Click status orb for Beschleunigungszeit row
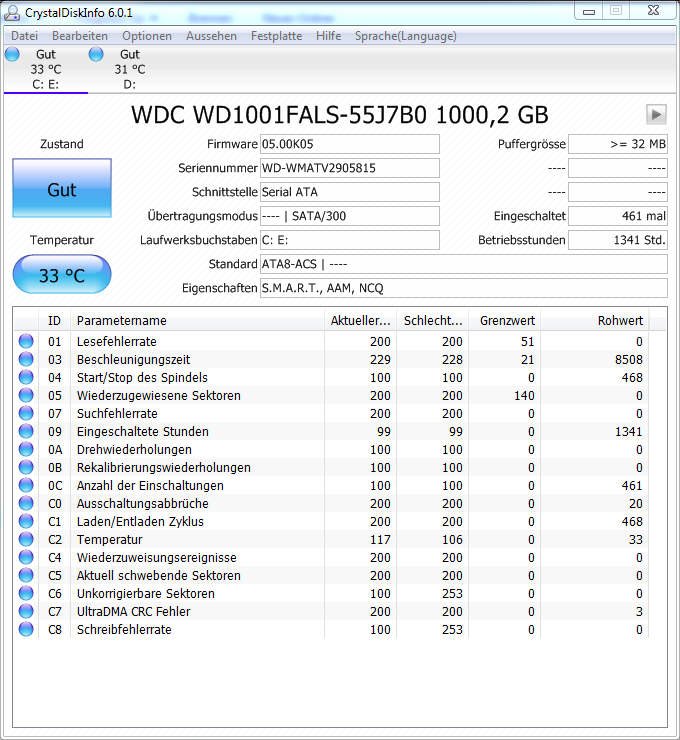Viewport: 680px width, 740px height. click(26, 359)
